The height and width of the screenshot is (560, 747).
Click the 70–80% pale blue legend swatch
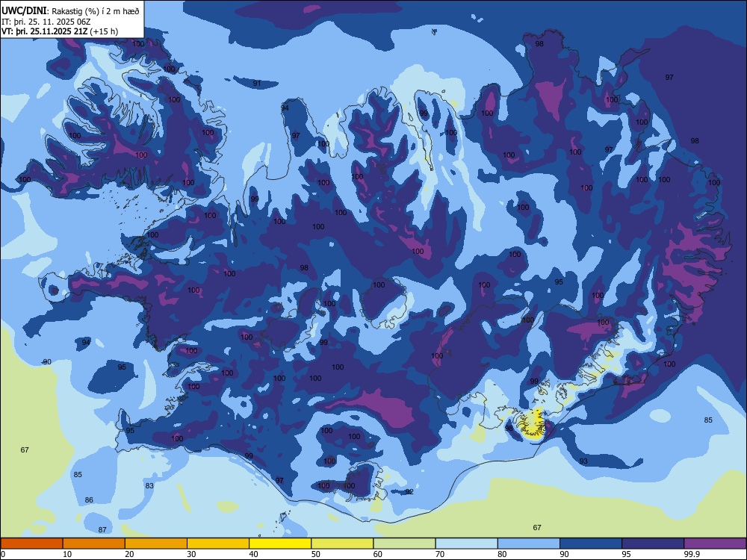point(466,544)
